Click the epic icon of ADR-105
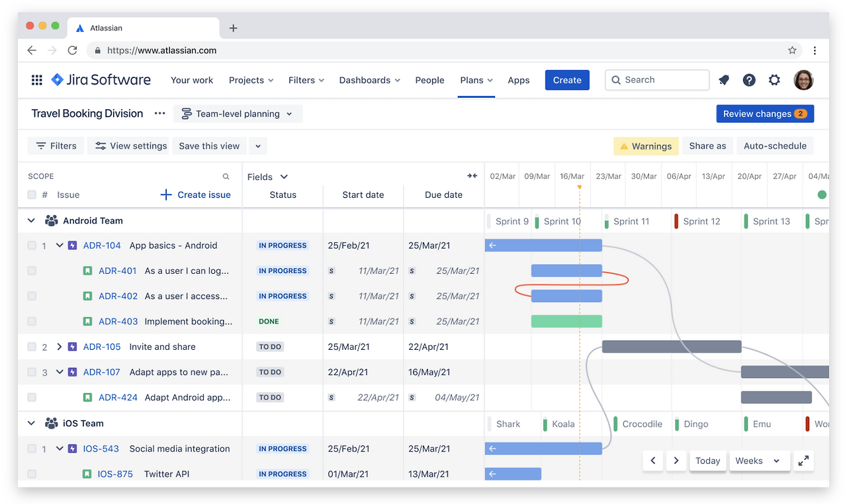847x504 pixels. tap(73, 347)
